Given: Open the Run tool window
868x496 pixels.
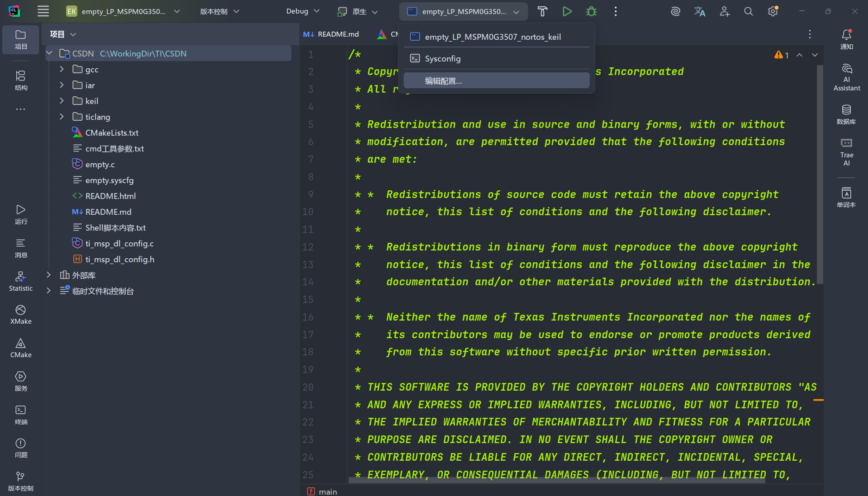Looking at the screenshot, I should (21, 214).
